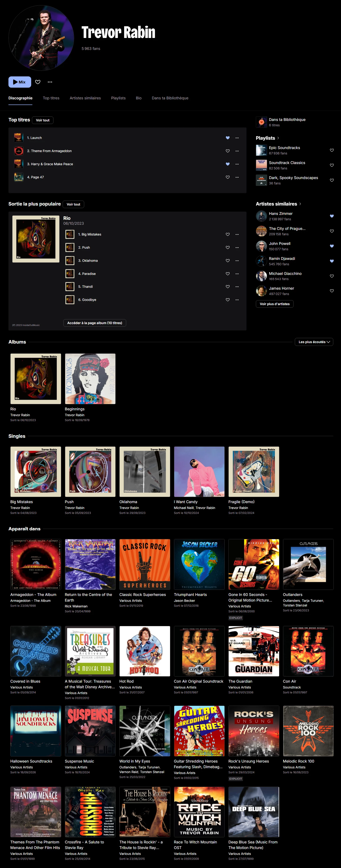
Task: Click Voir tout next to Top titres
Action: coord(43,120)
